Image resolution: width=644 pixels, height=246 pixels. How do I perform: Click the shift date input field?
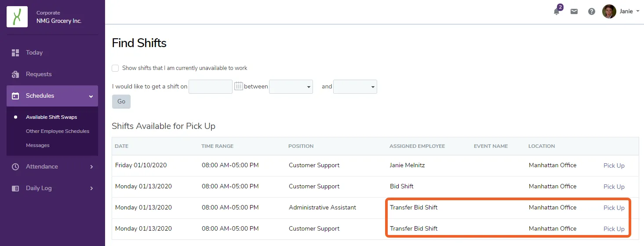coord(211,87)
